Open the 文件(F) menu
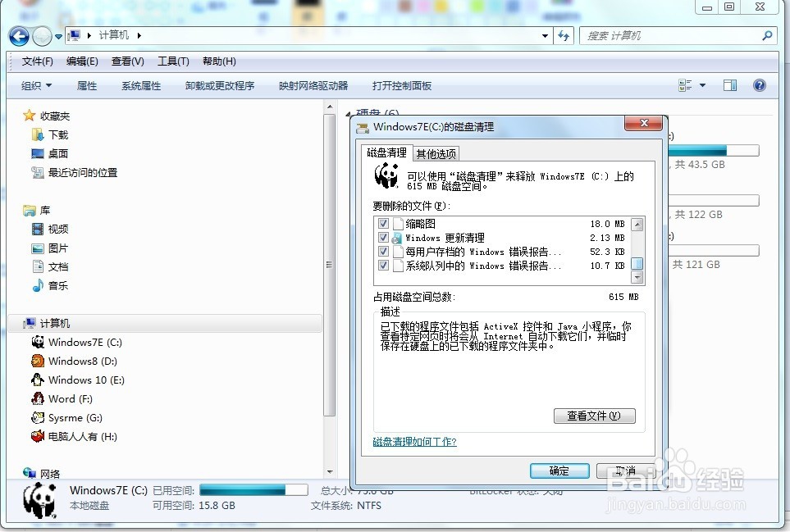 pos(37,61)
